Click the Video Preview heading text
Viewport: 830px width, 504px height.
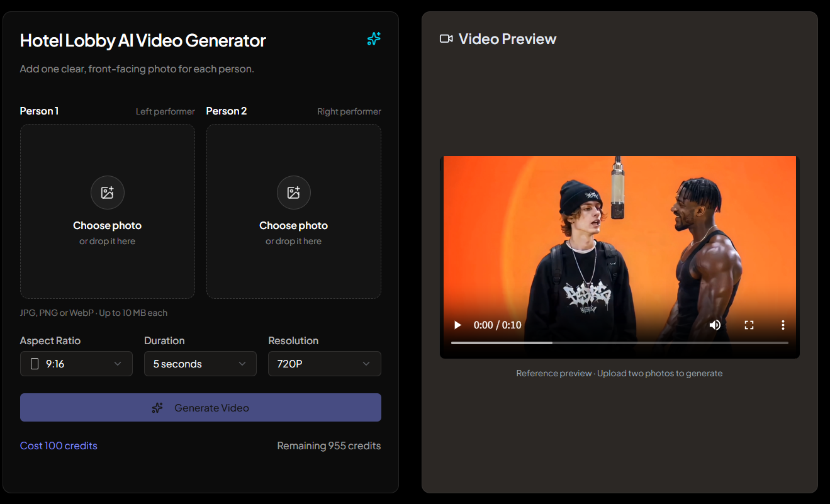click(x=508, y=39)
